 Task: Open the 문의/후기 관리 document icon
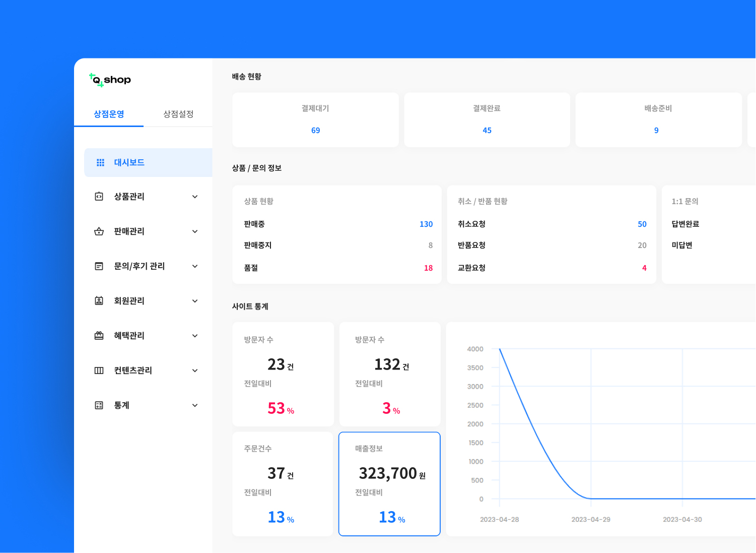[99, 266]
